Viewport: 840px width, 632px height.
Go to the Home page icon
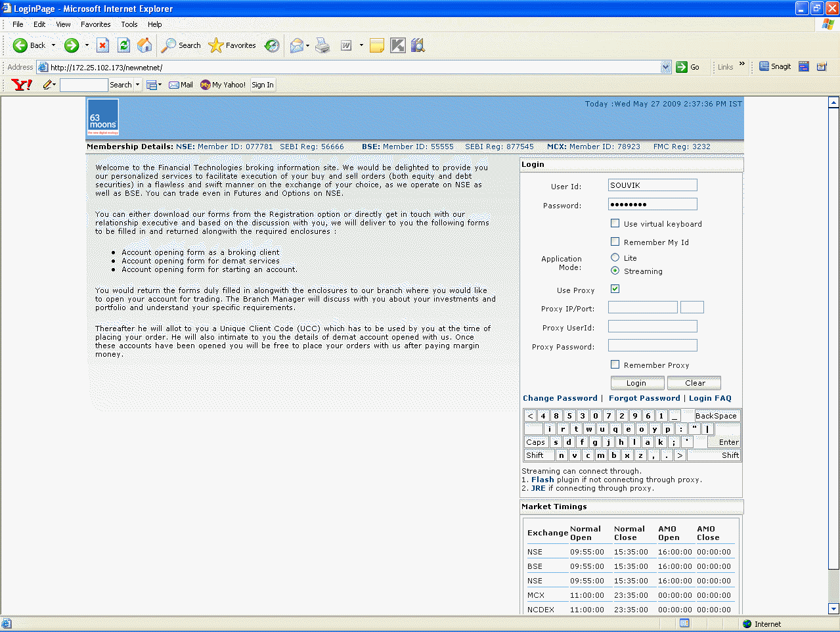pos(144,45)
